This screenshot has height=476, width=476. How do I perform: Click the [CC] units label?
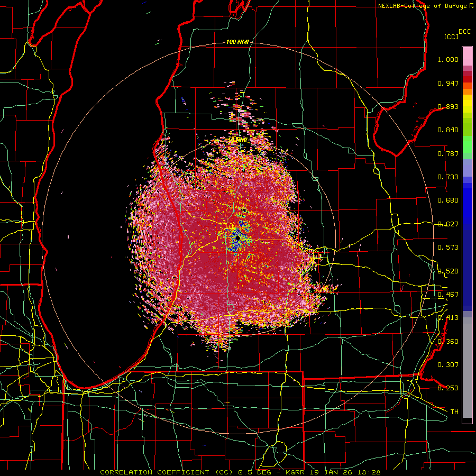point(451,36)
